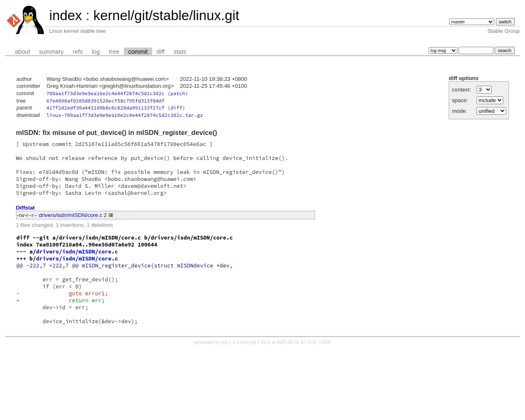Open the patch link for this commit

point(178,94)
